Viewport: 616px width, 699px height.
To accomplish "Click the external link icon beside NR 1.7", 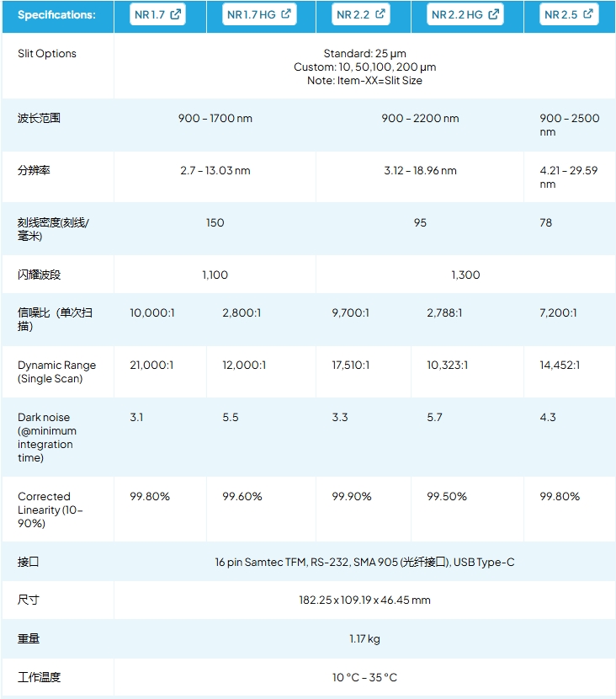I will click(176, 14).
